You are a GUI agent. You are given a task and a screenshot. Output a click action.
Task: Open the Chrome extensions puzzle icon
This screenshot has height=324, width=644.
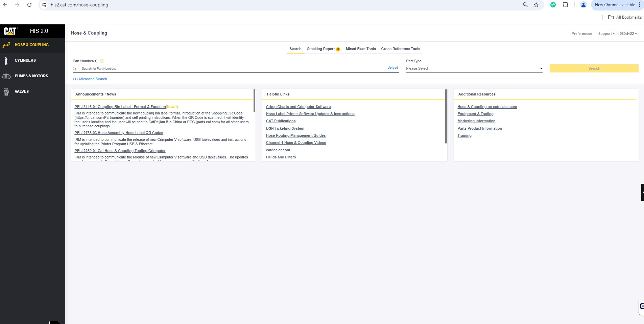pyautogui.click(x=565, y=5)
